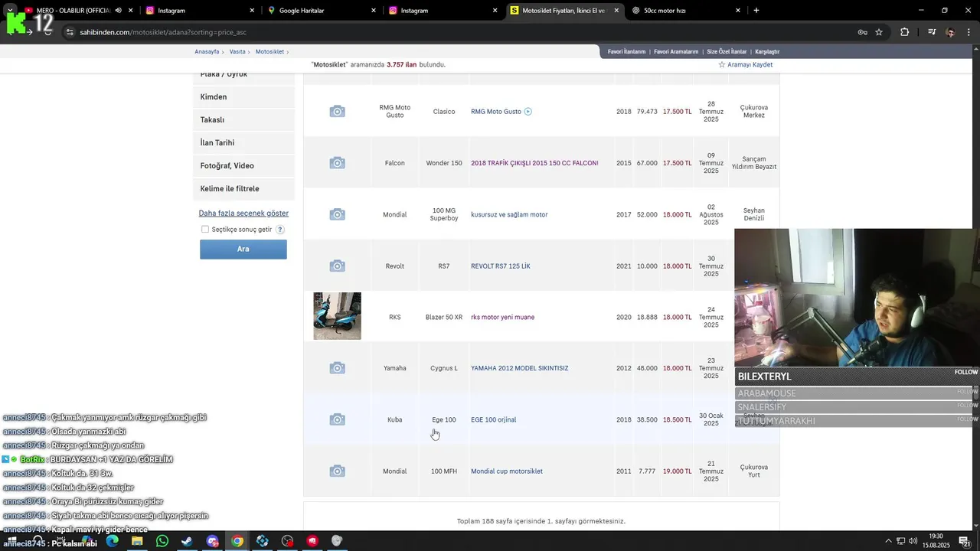
Task: Open a new tab with the plus icon
Action: click(x=756, y=10)
